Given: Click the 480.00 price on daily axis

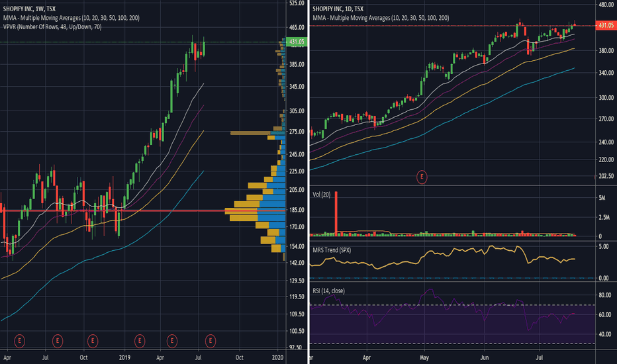Looking at the screenshot, I should pos(606,5).
